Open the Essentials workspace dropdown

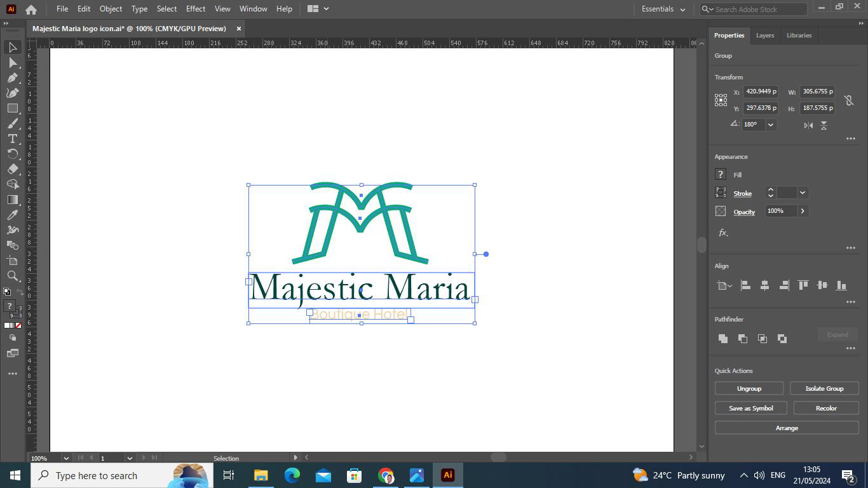click(x=663, y=9)
